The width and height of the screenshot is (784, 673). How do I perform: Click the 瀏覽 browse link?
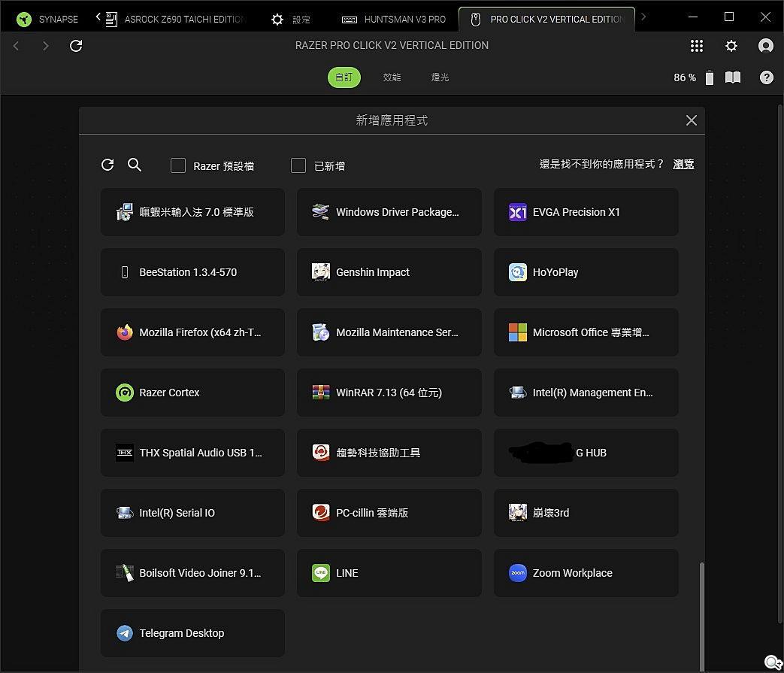coord(683,164)
